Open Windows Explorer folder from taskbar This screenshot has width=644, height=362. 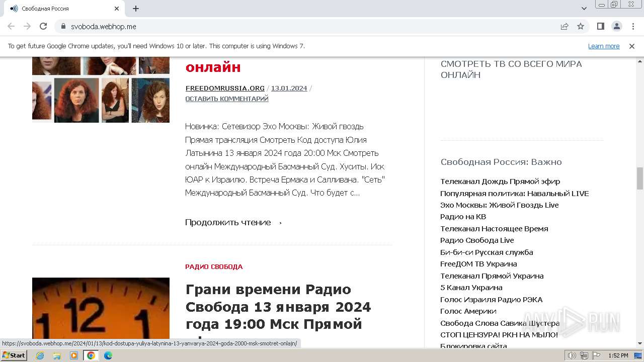[x=57, y=355]
